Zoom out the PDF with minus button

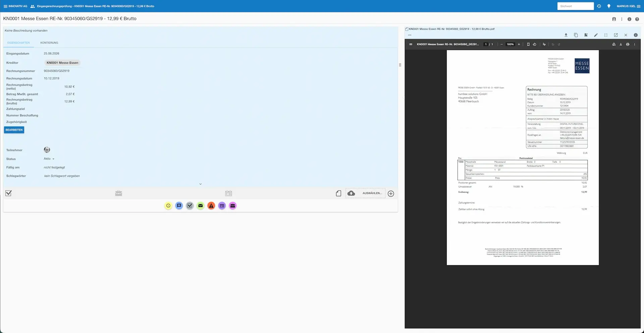pyautogui.click(x=501, y=44)
